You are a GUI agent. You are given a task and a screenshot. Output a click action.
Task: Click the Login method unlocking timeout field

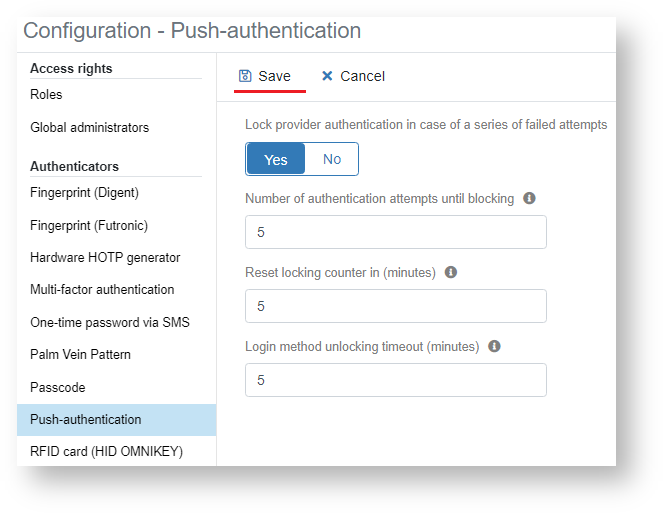[x=395, y=380]
